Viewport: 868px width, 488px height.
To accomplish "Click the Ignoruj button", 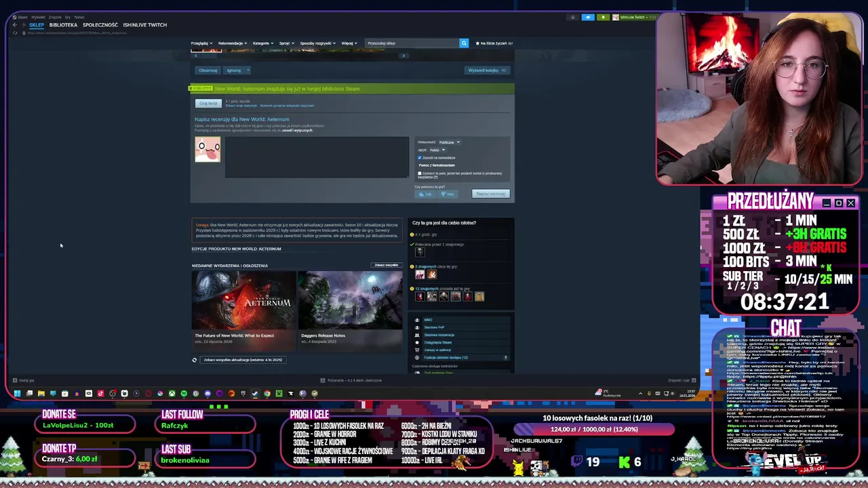I will pyautogui.click(x=234, y=70).
